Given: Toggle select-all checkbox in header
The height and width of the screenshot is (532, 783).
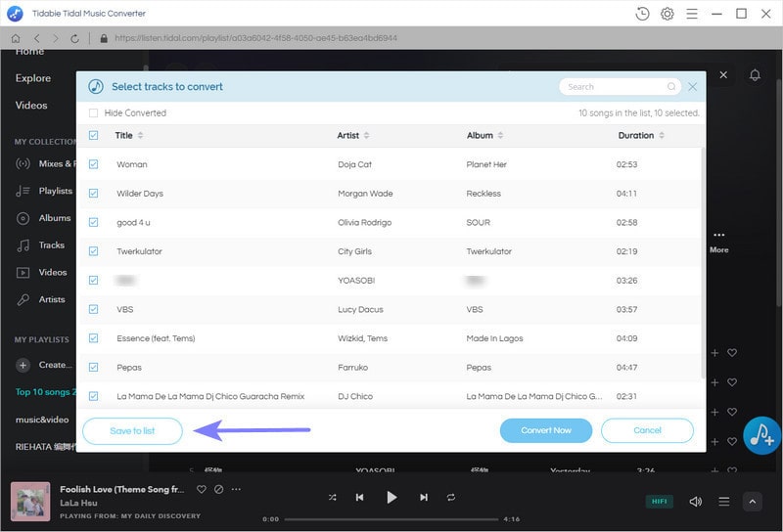Looking at the screenshot, I should point(93,135).
